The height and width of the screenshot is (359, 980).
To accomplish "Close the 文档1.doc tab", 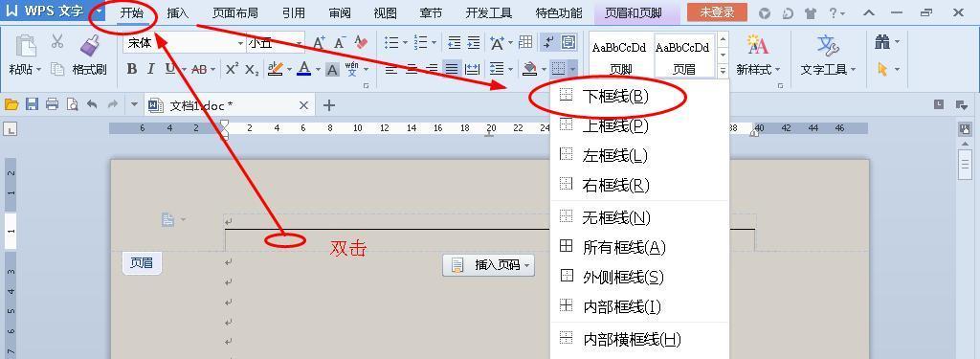I will 303,105.
